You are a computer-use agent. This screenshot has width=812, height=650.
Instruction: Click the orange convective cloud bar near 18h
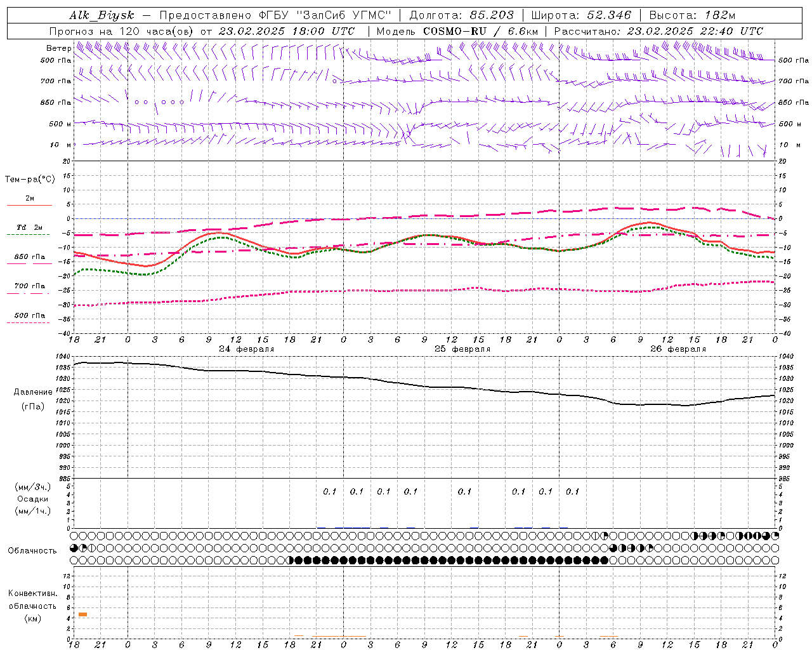coord(82,614)
